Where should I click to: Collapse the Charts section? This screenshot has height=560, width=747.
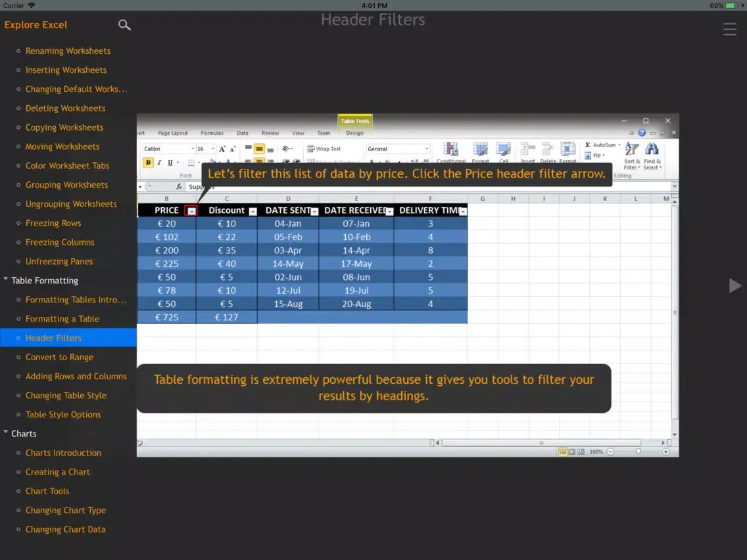click(6, 432)
